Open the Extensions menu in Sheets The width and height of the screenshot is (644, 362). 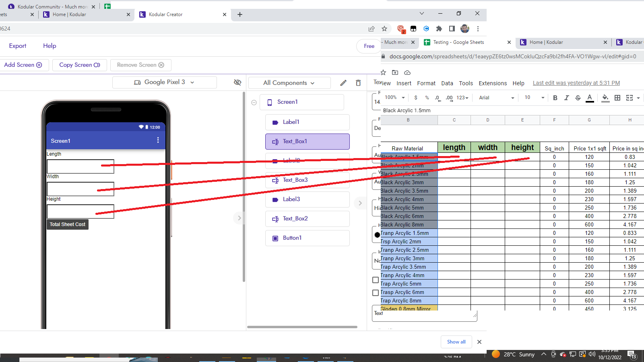[493, 83]
